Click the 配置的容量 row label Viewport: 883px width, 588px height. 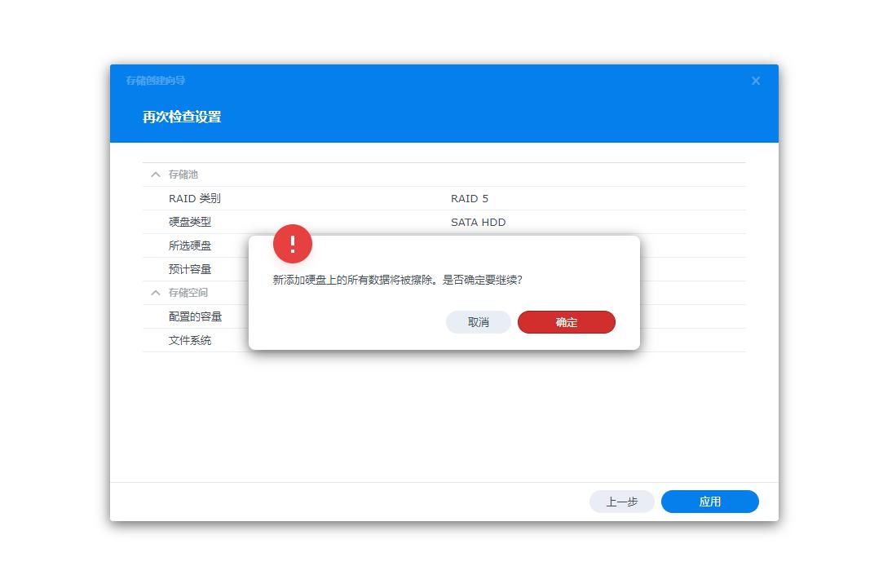tap(196, 316)
